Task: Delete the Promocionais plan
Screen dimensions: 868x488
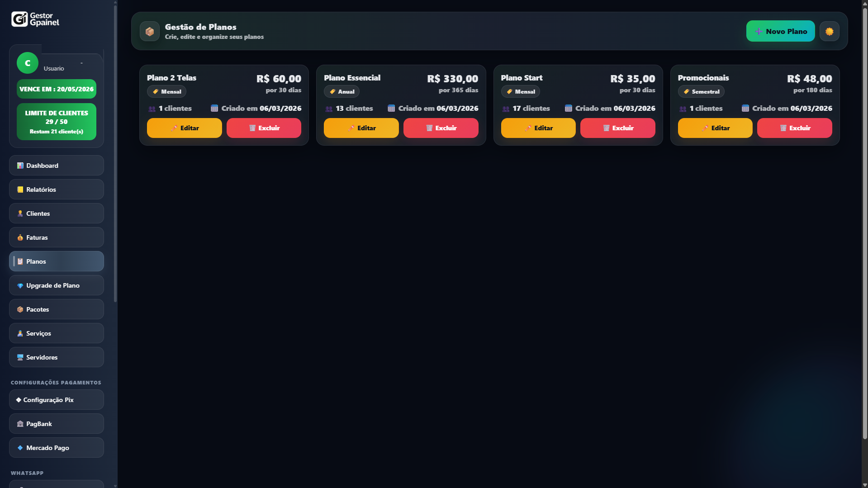Action: pos(794,128)
